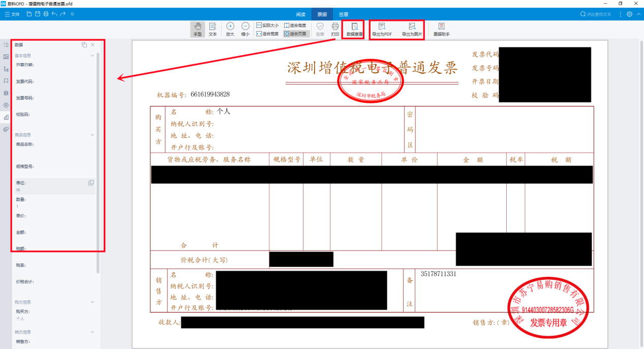This screenshot has height=349, width=644.
Task: Open the bookmarks panel in left sidebar
Action: (x=5, y=81)
